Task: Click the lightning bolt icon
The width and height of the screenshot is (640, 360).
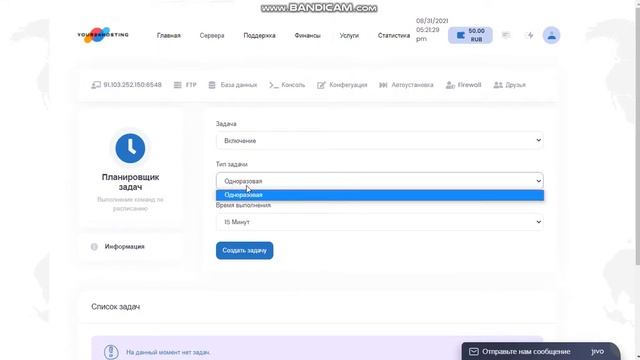Action: pos(530,36)
